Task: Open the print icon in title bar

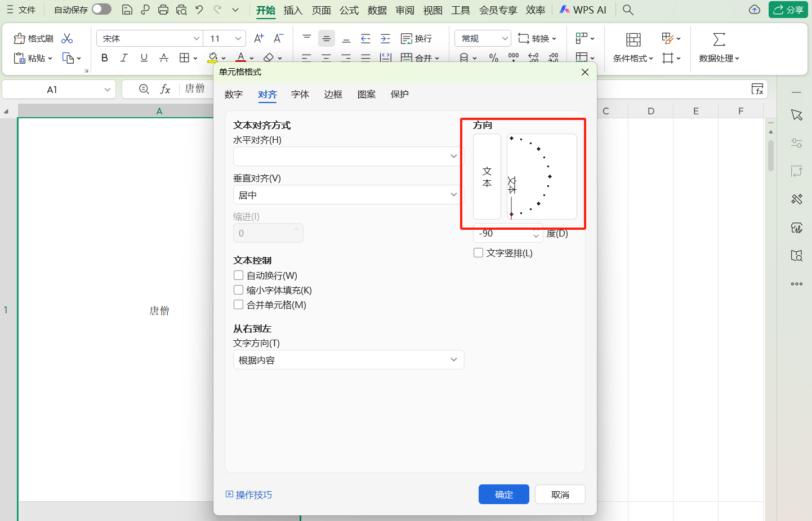Action: tap(163, 10)
